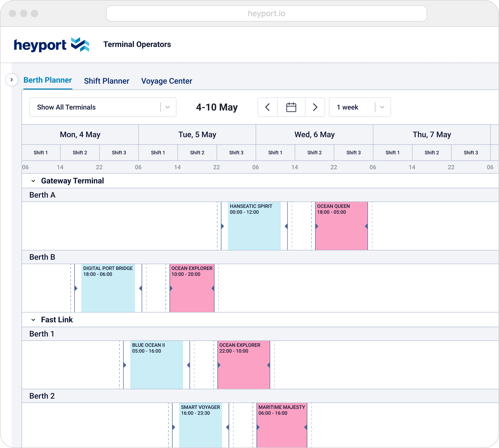This screenshot has height=448, width=499.
Task: Click the heyport logo
Action: [x=51, y=45]
